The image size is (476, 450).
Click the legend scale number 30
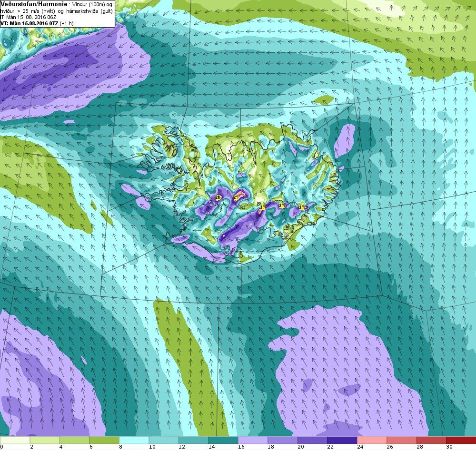[x=450, y=447]
